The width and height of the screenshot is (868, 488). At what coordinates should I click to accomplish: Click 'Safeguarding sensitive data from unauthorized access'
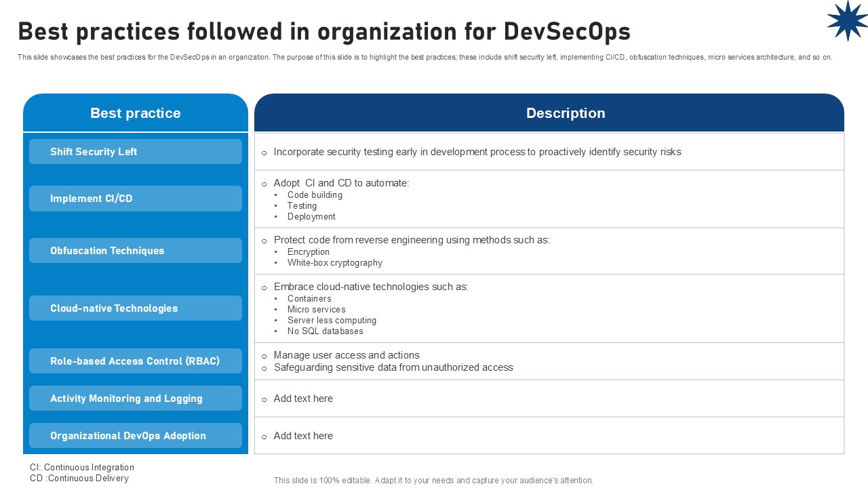tap(393, 367)
